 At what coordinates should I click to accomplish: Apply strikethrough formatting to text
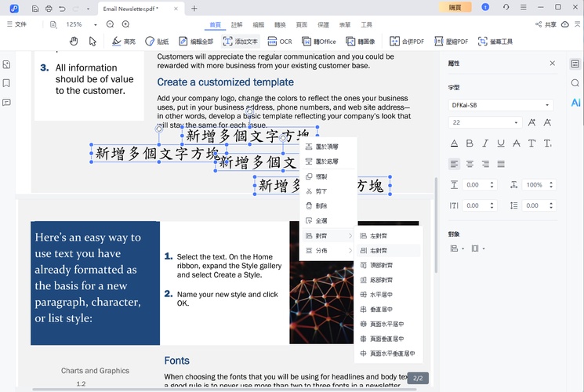point(517,143)
